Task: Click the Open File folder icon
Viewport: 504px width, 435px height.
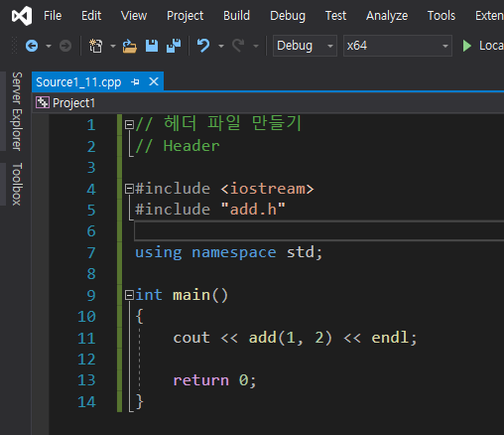Action: coord(130,46)
